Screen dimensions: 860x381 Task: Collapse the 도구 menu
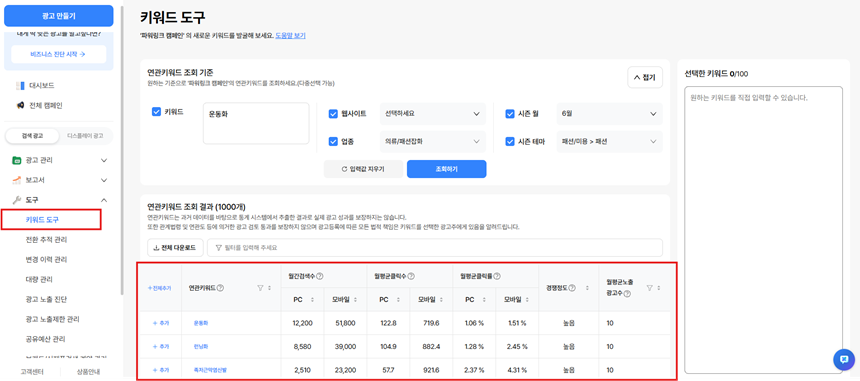[x=104, y=200]
